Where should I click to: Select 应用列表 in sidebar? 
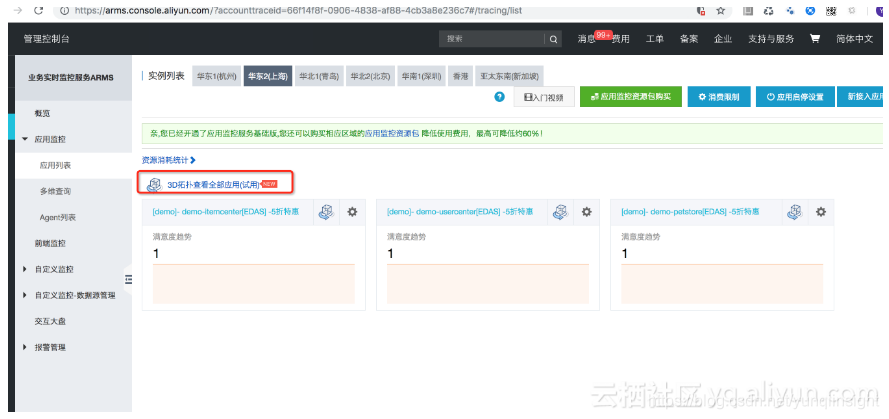click(x=55, y=166)
